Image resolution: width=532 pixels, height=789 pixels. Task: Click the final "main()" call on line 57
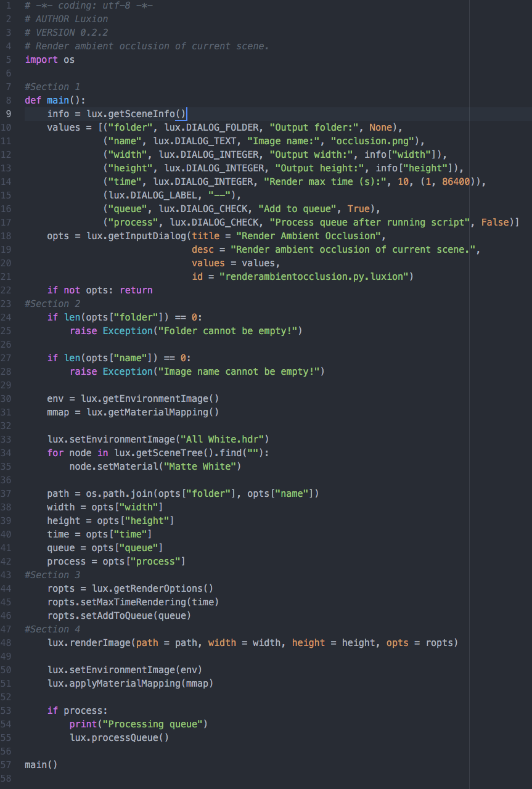41,764
